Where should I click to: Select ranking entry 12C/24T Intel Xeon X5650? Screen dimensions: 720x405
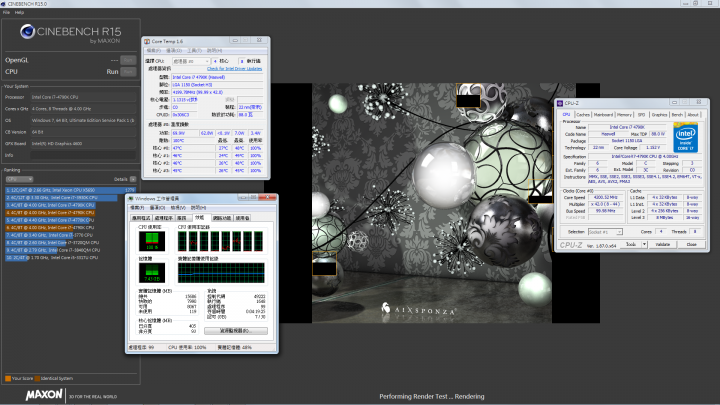click(x=71, y=190)
